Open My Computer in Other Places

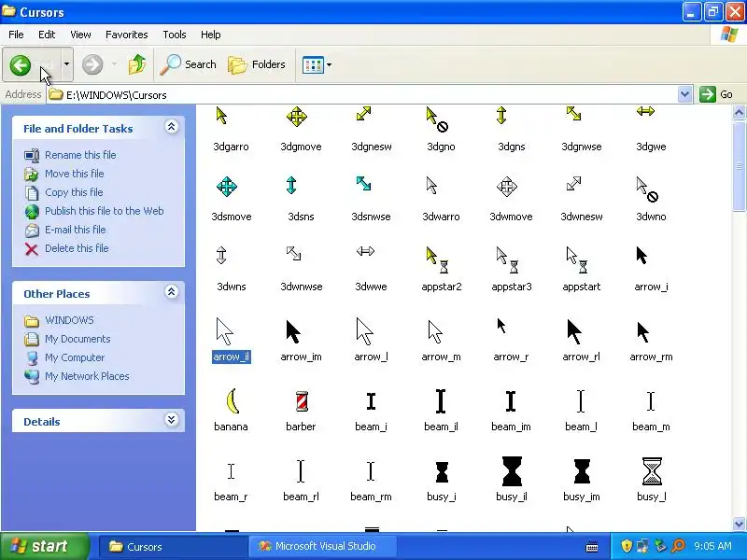pyautogui.click(x=75, y=357)
